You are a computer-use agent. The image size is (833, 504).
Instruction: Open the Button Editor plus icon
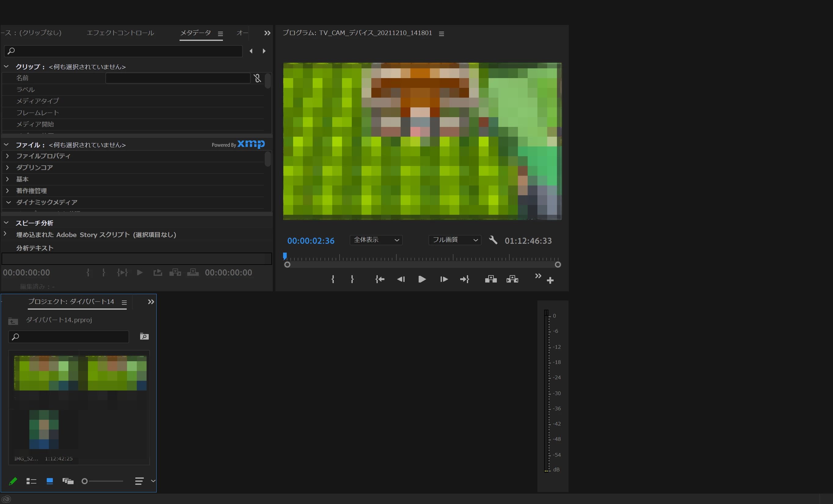pos(550,280)
